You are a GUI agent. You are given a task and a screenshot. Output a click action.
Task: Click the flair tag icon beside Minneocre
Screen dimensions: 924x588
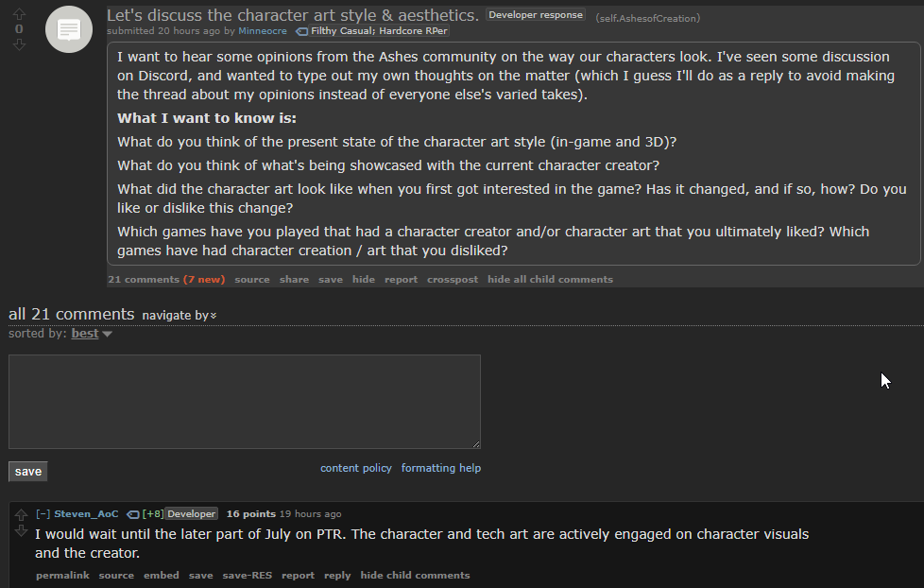[301, 31]
